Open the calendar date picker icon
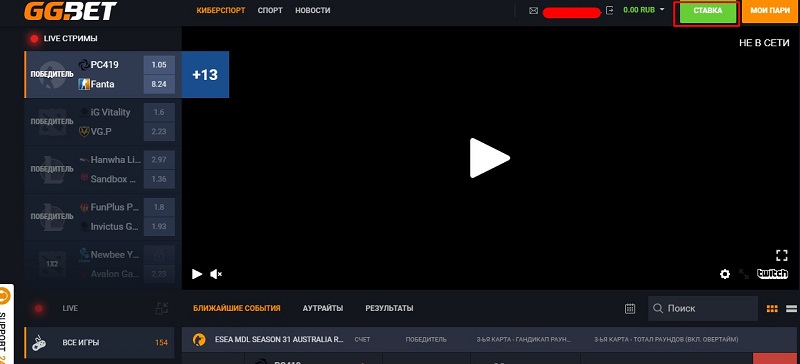 (x=630, y=308)
